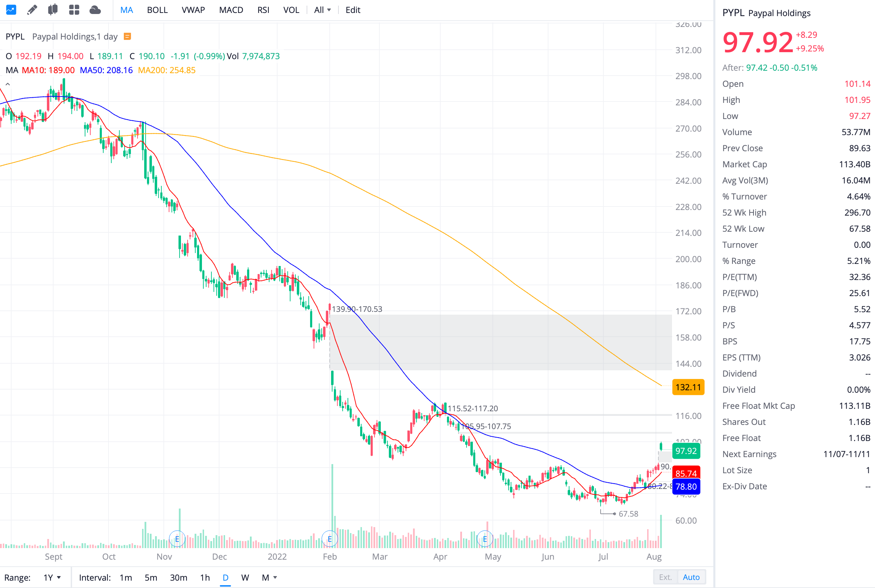Expand the All indicators dropdown
Image resolution: width=875 pixels, height=588 pixels.
[322, 10]
